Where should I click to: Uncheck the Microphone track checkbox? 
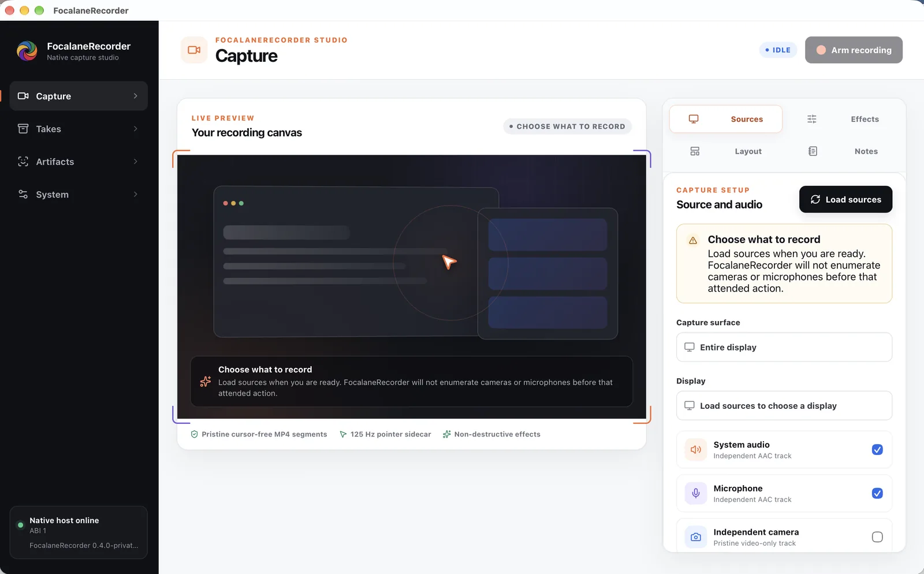click(877, 493)
